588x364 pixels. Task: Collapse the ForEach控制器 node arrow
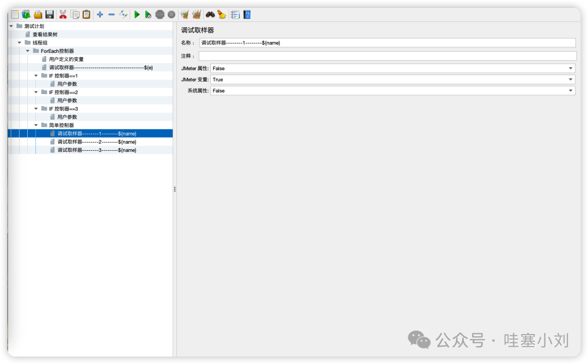point(28,51)
